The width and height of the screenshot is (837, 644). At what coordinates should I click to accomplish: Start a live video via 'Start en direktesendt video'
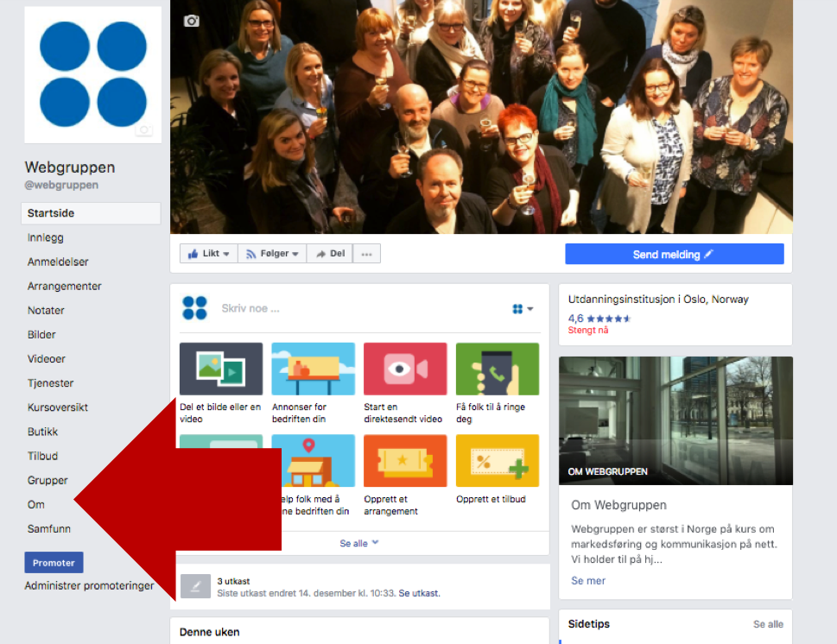[405, 383]
